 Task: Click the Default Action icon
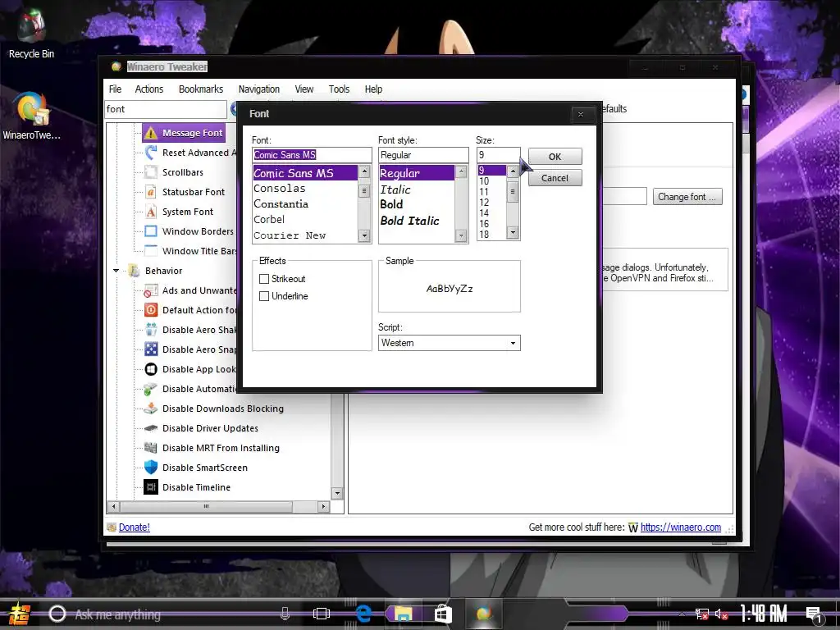tap(151, 310)
